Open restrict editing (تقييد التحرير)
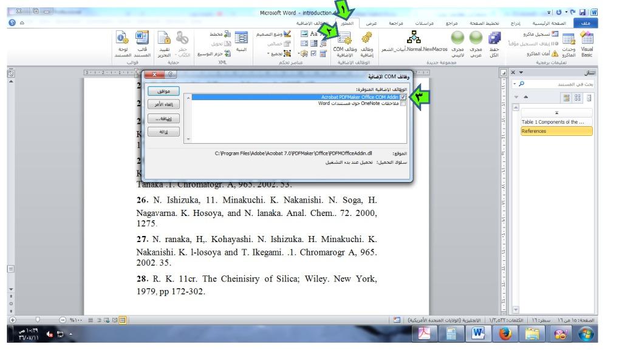The width and height of the screenshot is (622, 364). point(164,44)
